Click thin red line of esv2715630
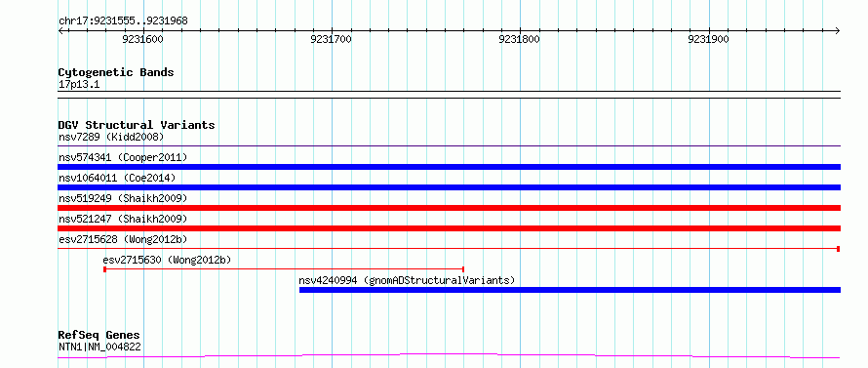 coord(284,269)
